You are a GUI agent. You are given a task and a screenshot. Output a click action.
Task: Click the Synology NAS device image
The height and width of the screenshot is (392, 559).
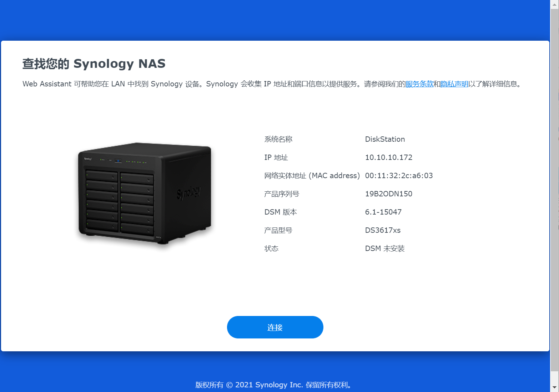pyautogui.click(x=145, y=193)
